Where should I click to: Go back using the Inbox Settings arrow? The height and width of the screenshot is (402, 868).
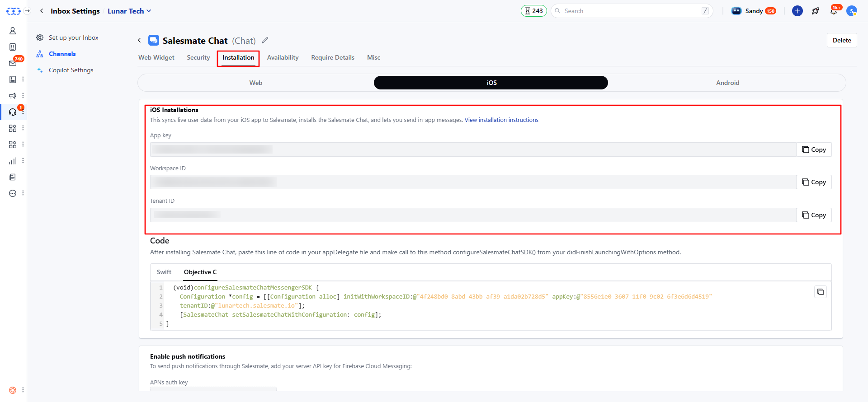pos(42,11)
